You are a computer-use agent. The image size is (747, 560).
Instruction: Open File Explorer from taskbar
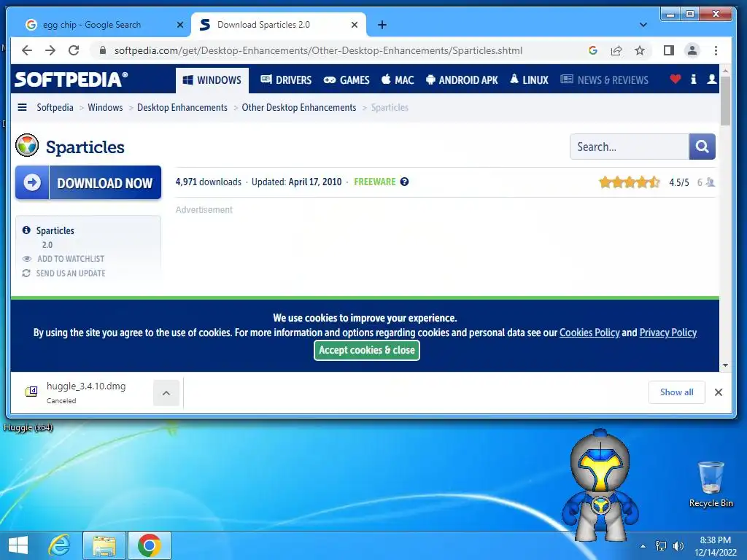[x=104, y=545]
